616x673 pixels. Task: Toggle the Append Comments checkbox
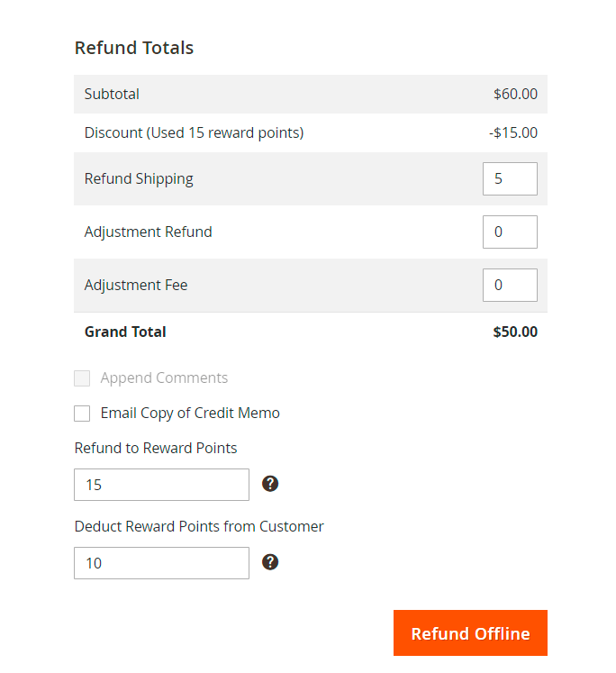[x=82, y=378]
